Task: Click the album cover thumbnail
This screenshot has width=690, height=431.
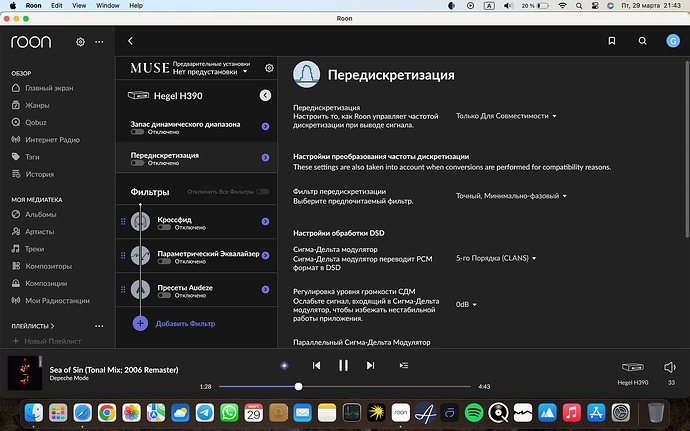Action: click(x=25, y=373)
